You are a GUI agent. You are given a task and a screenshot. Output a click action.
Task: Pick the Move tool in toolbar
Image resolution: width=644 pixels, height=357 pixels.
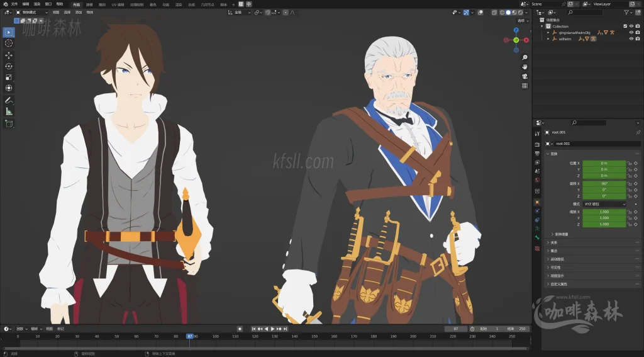[9, 55]
